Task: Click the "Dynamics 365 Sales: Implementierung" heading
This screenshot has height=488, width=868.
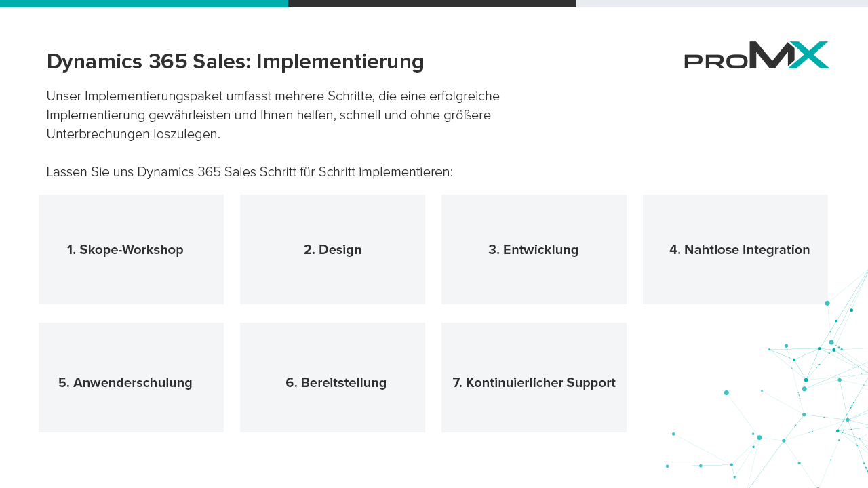Action: point(235,62)
